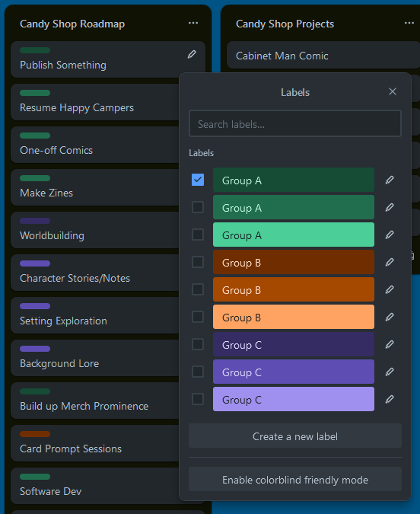Open Candy Shop Roadmap list menu

coord(193,23)
